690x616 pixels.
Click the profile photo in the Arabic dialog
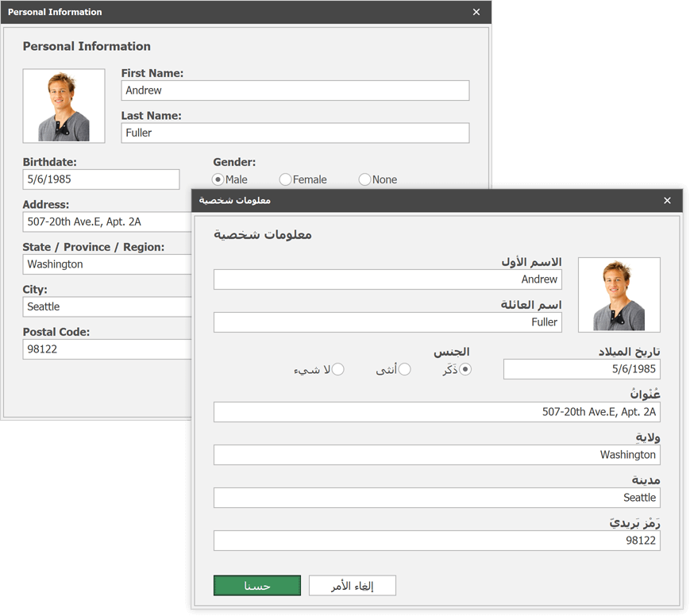619,295
